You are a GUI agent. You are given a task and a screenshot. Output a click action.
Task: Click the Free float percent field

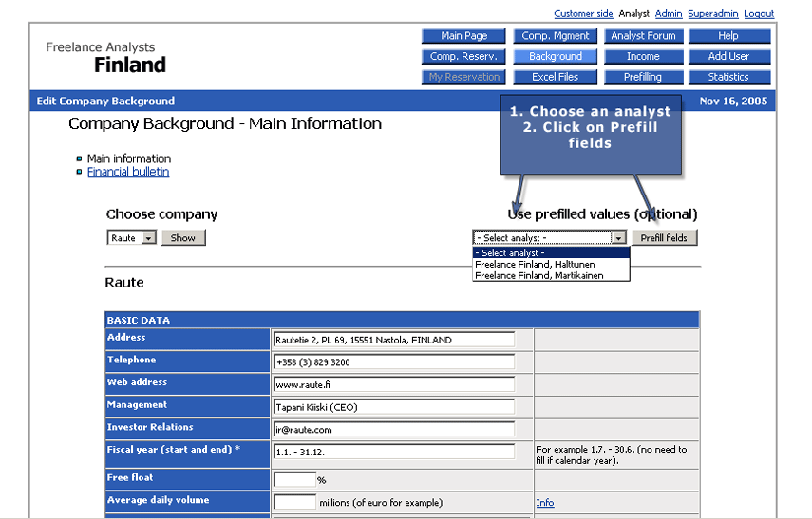tap(294, 480)
